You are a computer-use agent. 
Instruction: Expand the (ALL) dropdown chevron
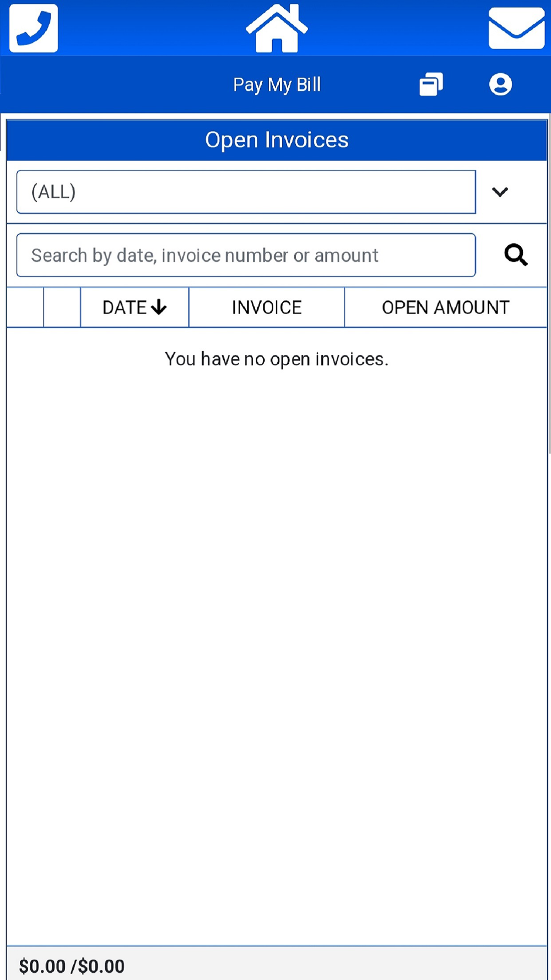pyautogui.click(x=500, y=192)
